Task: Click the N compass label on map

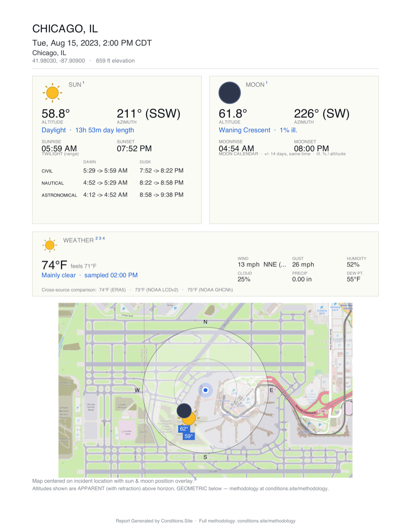Action: coord(205,322)
